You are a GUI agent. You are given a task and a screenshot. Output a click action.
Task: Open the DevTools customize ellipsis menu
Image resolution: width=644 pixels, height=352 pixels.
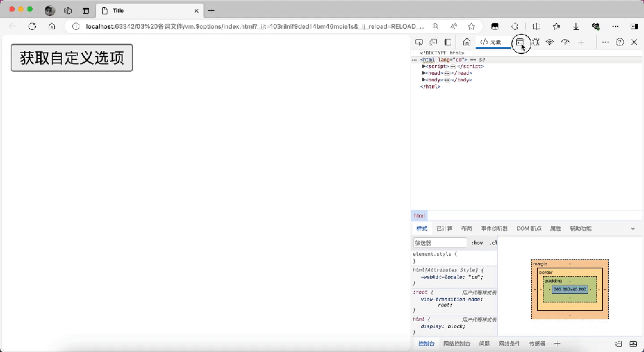[x=605, y=42]
